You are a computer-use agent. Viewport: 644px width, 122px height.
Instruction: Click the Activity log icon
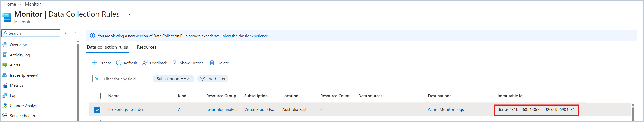tap(5, 55)
